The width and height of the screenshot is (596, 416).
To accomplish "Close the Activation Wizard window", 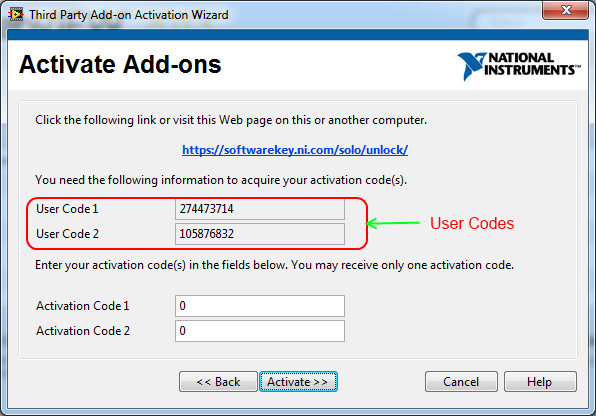I will tap(566, 10).
